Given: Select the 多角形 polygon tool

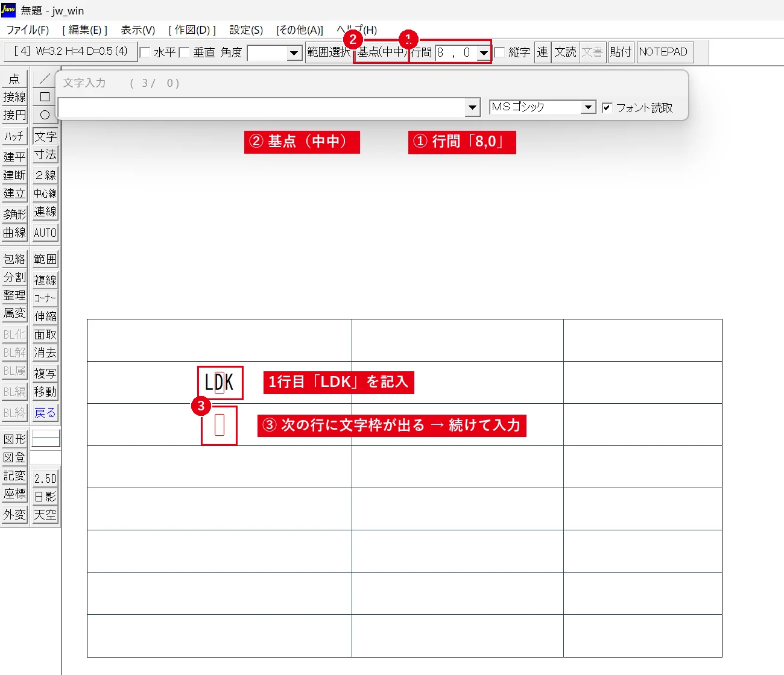Looking at the screenshot, I should tap(14, 214).
